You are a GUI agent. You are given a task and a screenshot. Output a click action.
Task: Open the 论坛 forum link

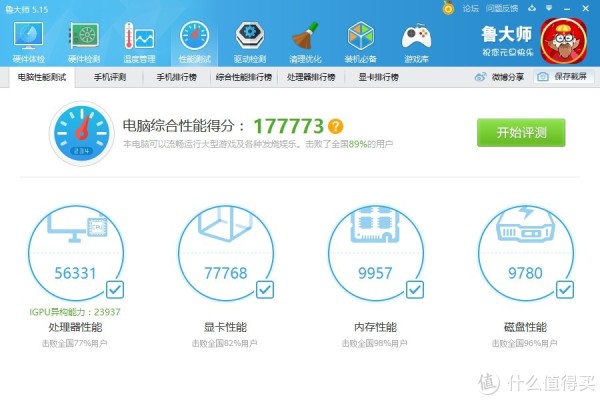470,8
